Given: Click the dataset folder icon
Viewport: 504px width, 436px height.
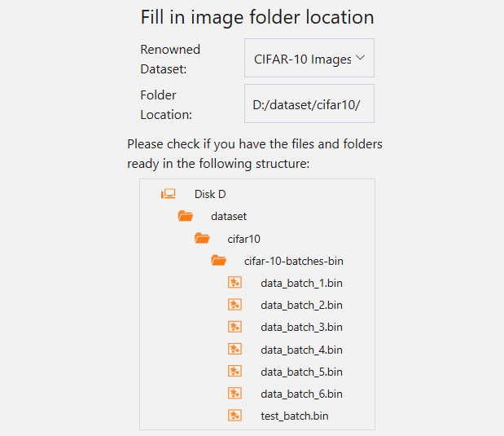Looking at the screenshot, I should [186, 216].
